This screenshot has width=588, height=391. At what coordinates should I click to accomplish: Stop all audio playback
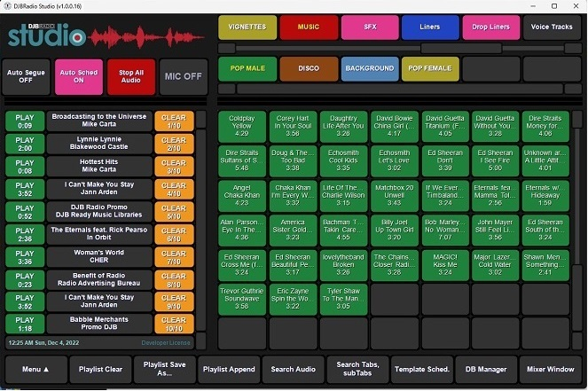[x=131, y=76]
